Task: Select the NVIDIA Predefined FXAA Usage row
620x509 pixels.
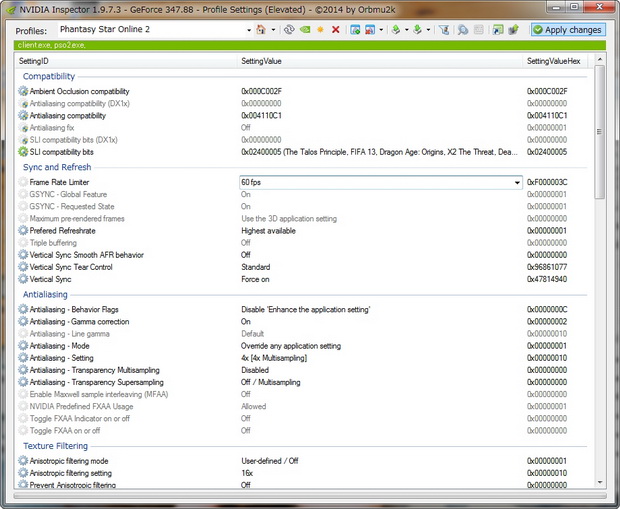Action: (301, 406)
